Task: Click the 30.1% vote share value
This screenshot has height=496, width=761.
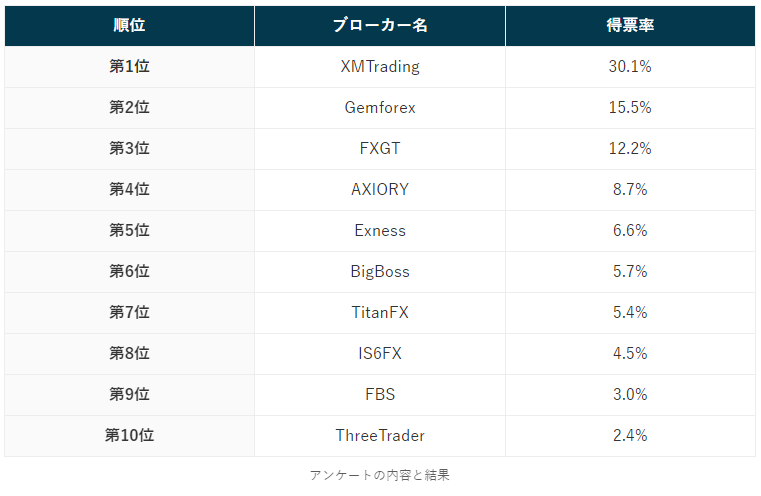Action: point(630,67)
